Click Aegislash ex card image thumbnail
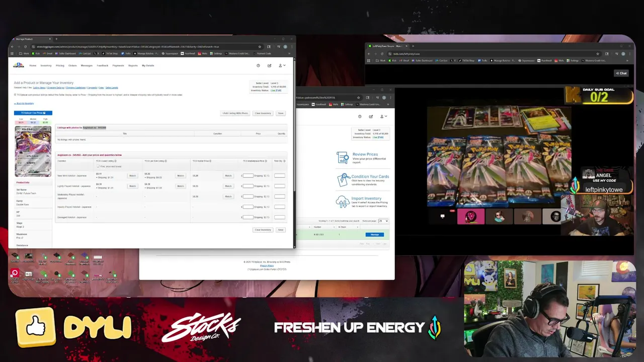The height and width of the screenshot is (362, 644). point(33,151)
